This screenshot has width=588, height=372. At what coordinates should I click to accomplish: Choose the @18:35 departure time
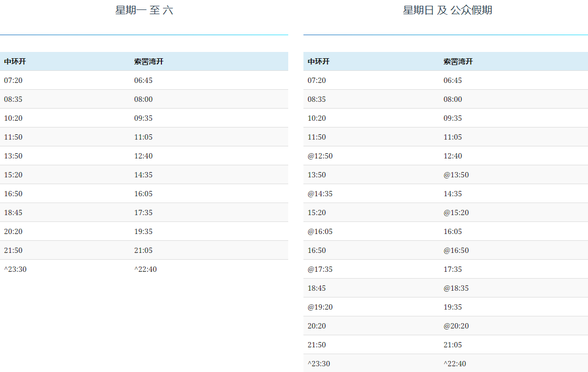tap(456, 288)
